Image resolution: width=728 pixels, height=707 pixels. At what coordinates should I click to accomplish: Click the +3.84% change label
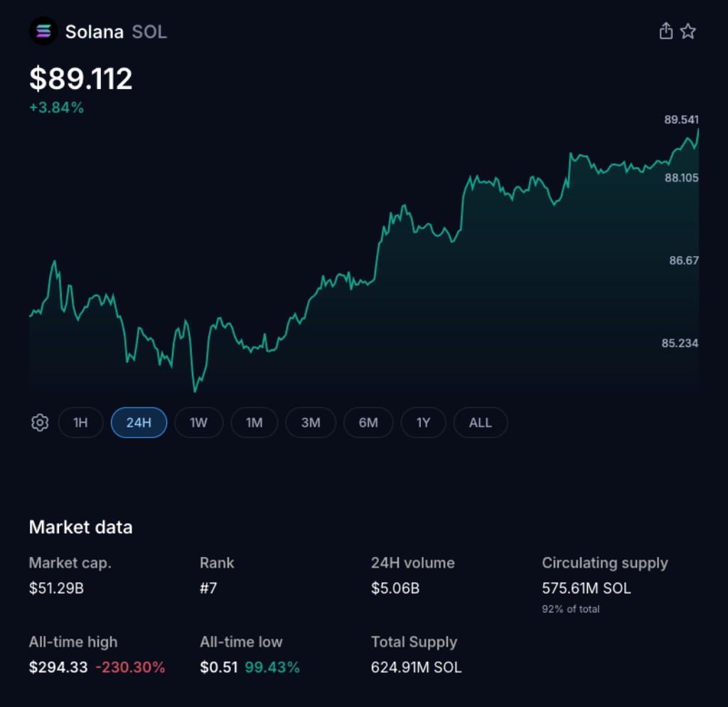(x=57, y=107)
